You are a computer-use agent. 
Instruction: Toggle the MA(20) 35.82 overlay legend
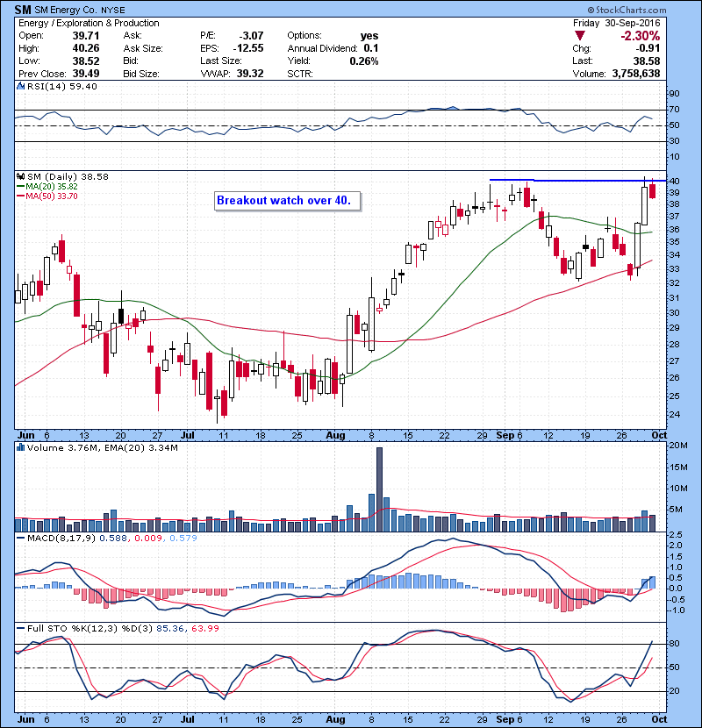tap(48, 186)
